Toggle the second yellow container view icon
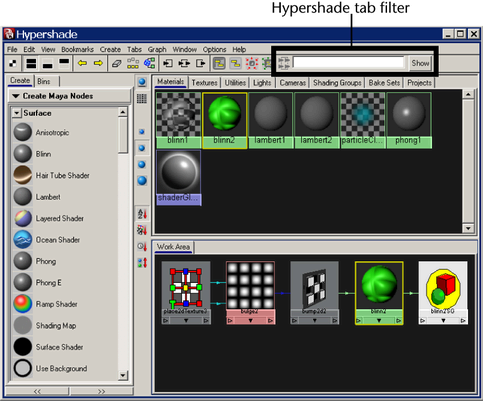The height and width of the screenshot is (401, 483). point(235,63)
